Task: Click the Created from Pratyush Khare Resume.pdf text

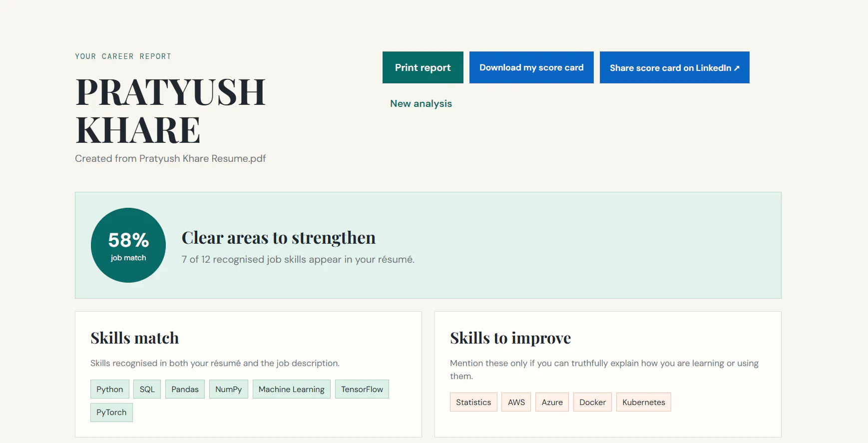Action: tap(170, 158)
